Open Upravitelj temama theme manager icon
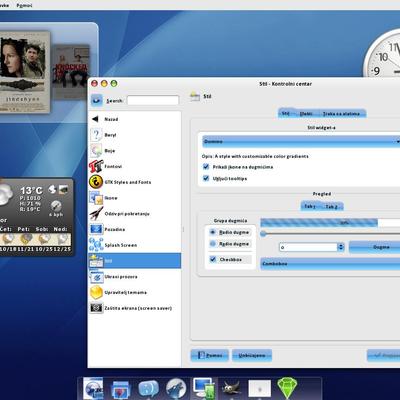 coord(96,292)
